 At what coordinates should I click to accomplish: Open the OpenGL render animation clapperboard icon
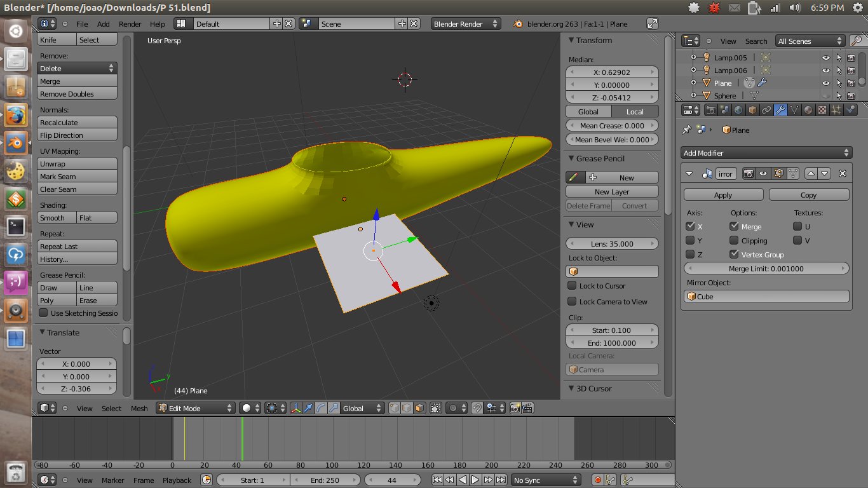point(529,409)
